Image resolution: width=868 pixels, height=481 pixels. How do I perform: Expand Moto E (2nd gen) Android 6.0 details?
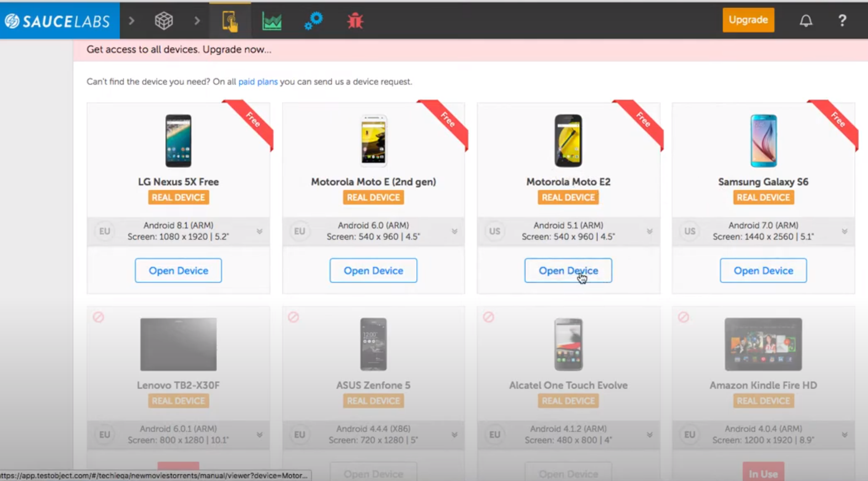[x=454, y=231]
